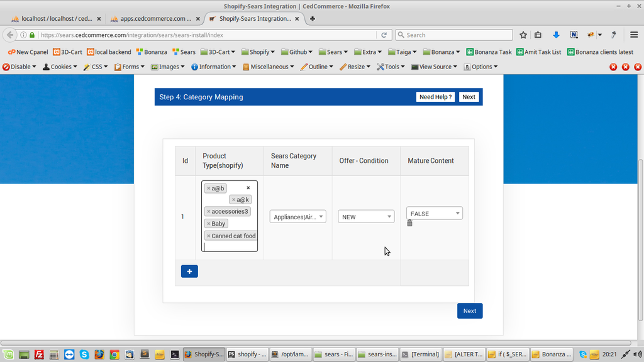
Task: Open the Sears Category Name dropdown
Action: click(x=297, y=217)
